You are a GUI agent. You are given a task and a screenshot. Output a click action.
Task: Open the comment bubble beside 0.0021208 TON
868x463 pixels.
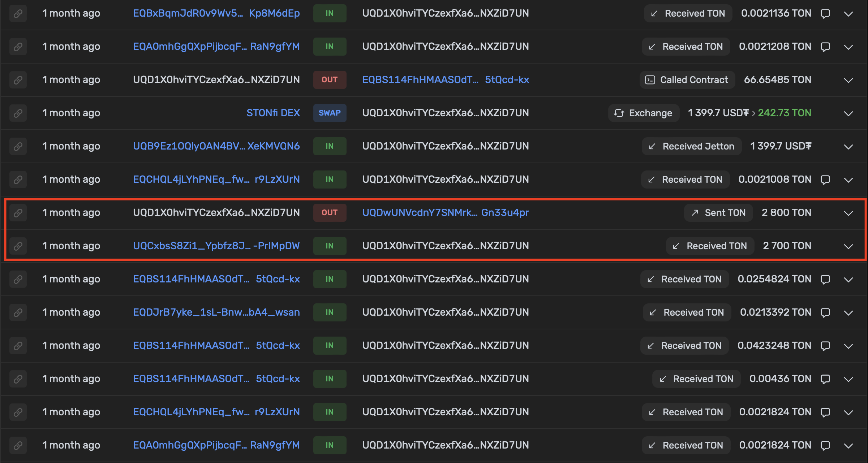(x=825, y=46)
